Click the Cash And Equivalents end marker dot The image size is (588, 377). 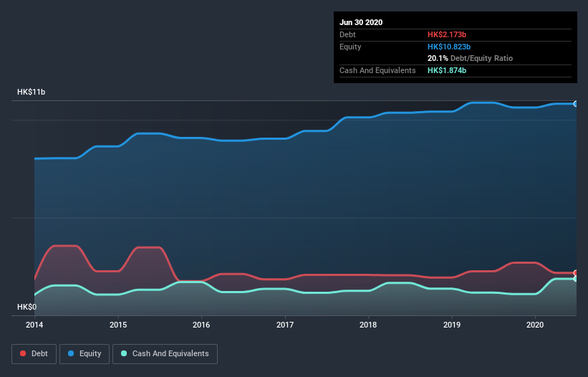click(x=576, y=279)
